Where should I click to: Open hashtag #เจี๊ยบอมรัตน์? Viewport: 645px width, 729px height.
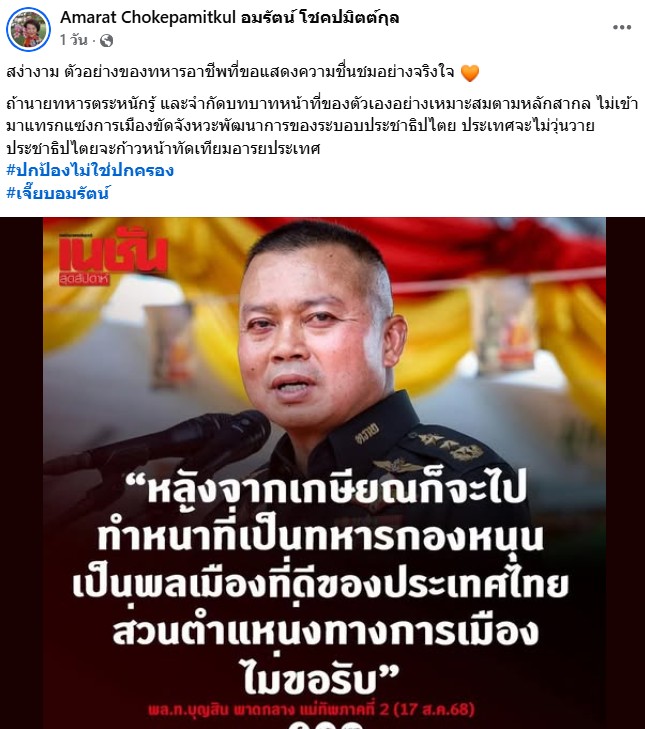[x=58, y=192]
